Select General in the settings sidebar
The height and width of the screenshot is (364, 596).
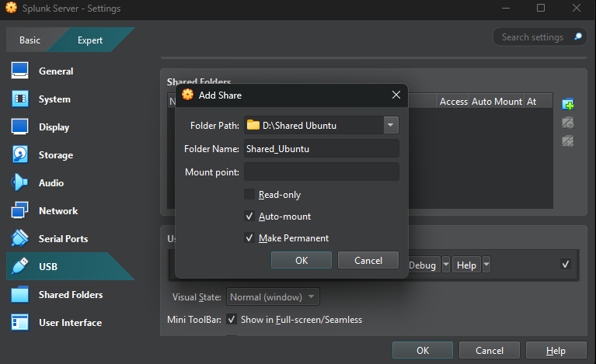56,71
